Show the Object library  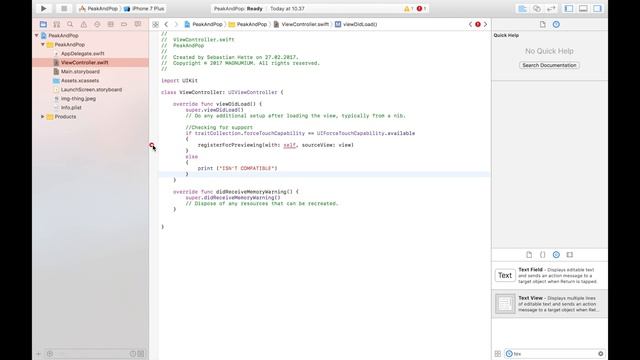pyautogui.click(x=556, y=255)
